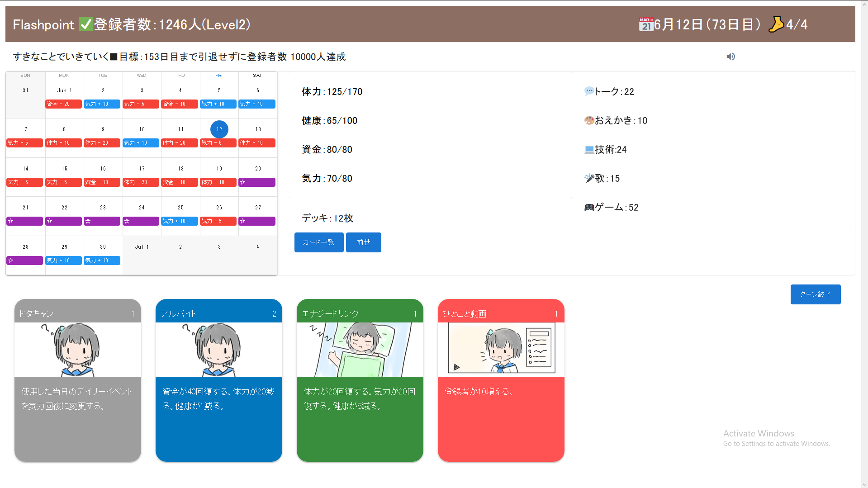Select today's date 12 on the calendar
Viewport: 868px width, 488px height.
tap(219, 129)
